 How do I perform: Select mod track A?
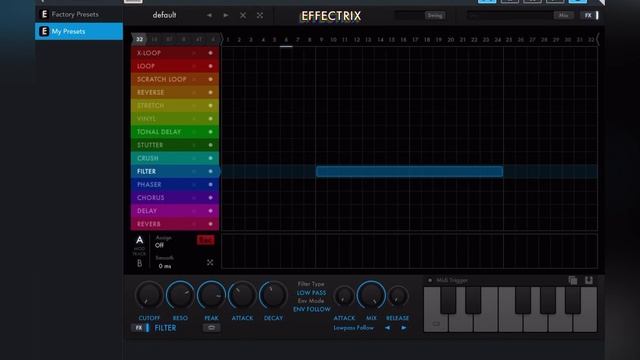[x=140, y=240]
